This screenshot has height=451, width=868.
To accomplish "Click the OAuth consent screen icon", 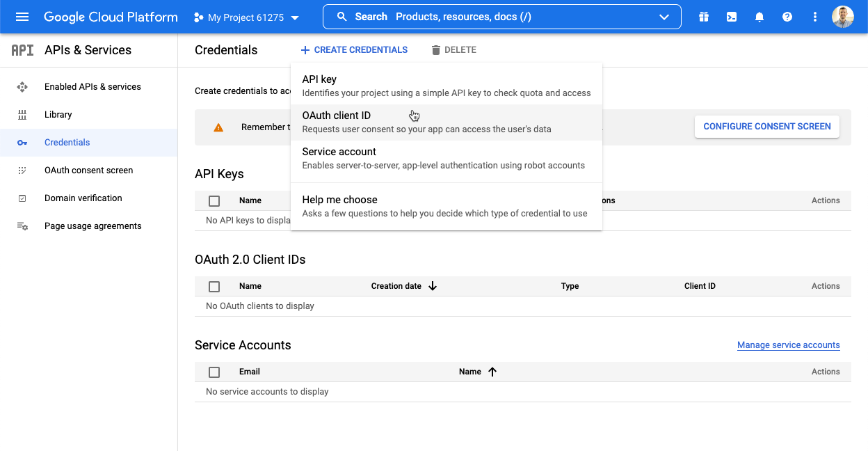I will (22, 171).
